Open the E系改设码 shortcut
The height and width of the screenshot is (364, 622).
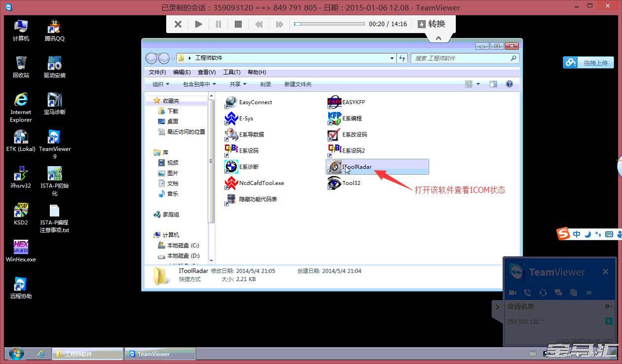pyautogui.click(x=347, y=134)
